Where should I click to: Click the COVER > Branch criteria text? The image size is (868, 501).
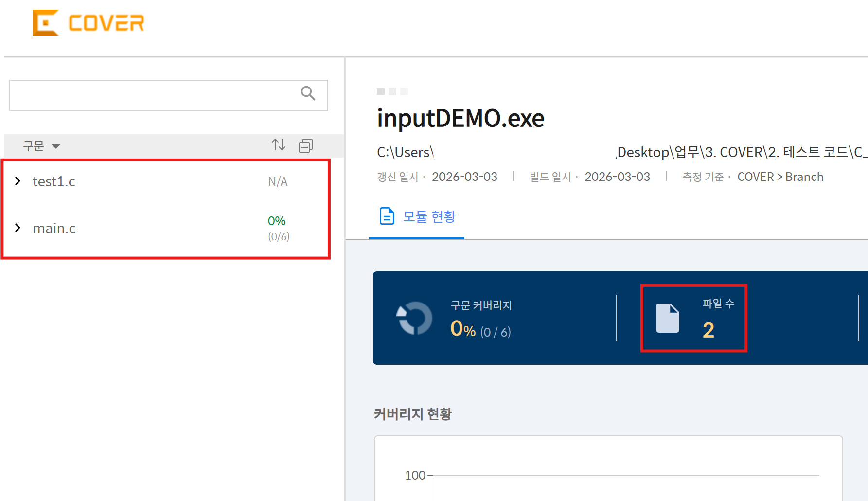coord(780,177)
